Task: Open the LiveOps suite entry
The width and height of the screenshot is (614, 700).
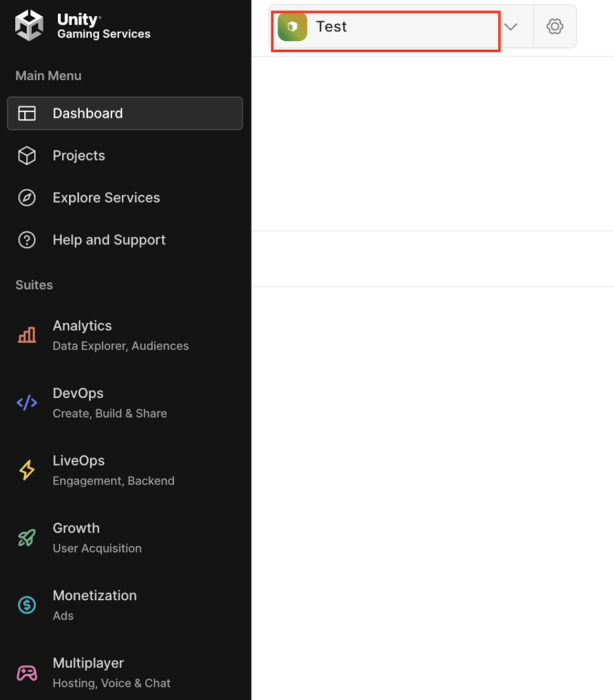Action: [x=125, y=470]
